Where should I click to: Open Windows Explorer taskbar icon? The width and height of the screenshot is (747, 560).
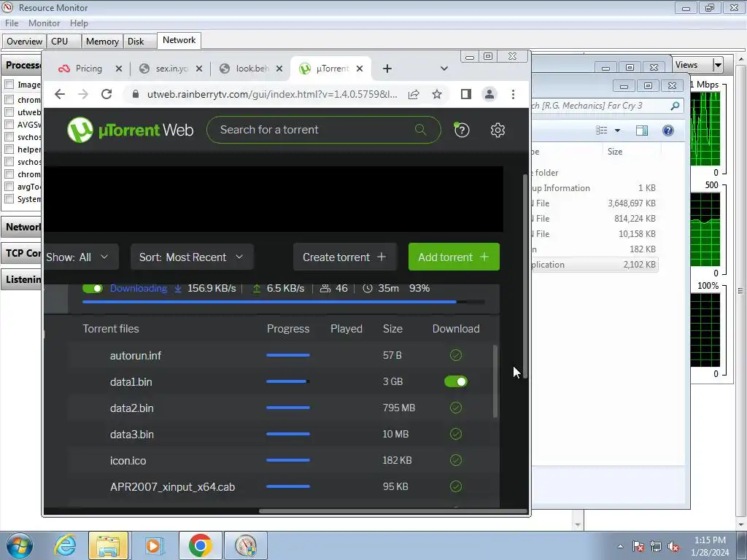point(109,545)
